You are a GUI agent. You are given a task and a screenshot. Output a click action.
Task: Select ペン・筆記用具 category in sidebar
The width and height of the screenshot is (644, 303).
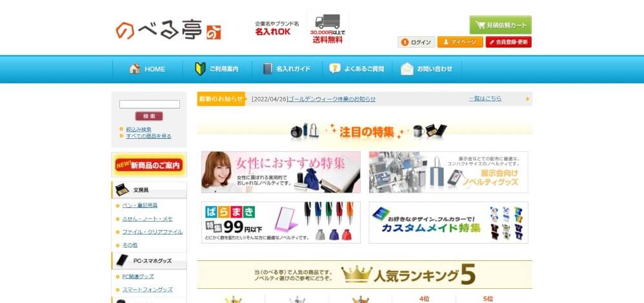(x=139, y=205)
